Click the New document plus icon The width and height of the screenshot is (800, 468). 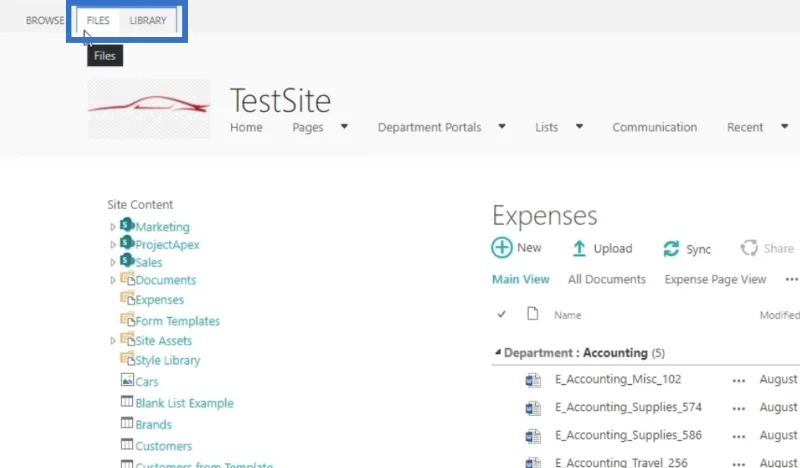pos(502,248)
